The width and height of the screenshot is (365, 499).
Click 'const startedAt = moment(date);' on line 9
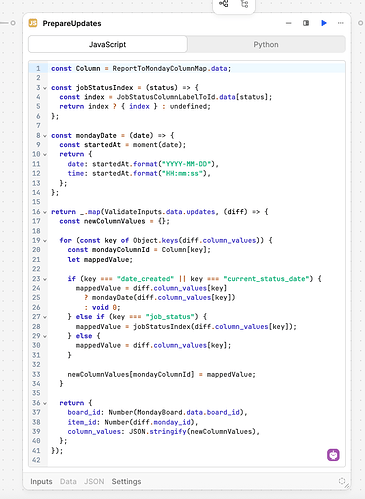pyautogui.click(x=123, y=145)
